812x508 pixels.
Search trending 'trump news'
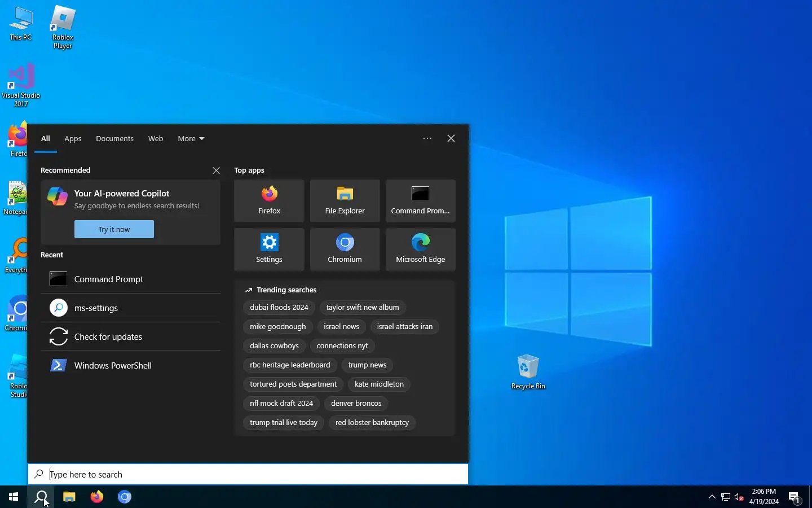click(x=367, y=365)
